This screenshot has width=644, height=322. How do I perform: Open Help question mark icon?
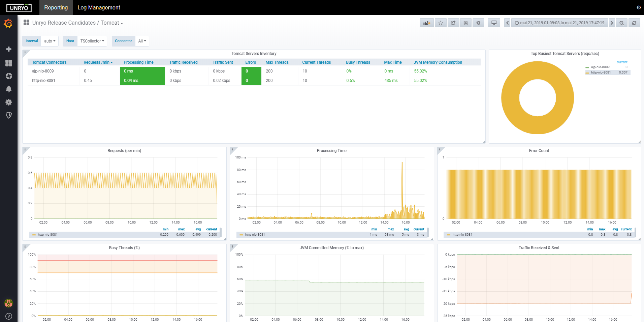tap(9, 316)
